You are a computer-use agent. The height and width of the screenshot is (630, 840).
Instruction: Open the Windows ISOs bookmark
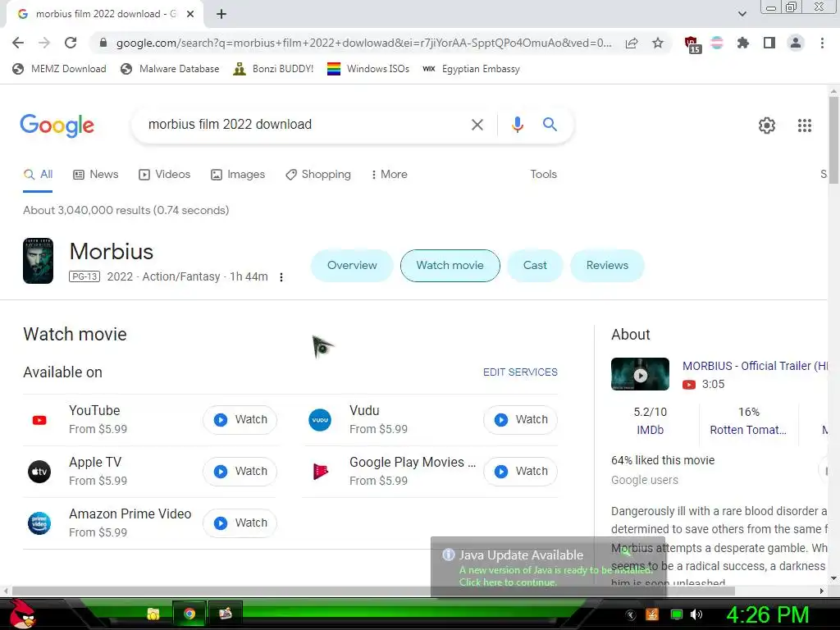(x=368, y=69)
